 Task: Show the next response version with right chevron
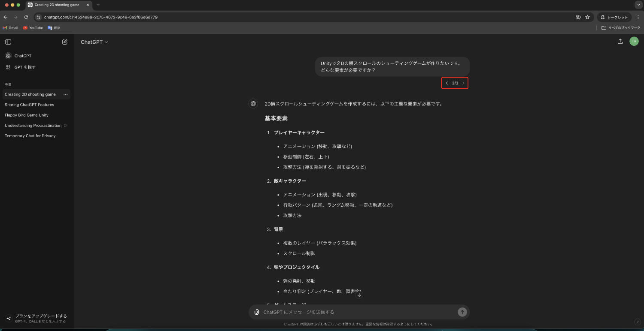point(463,83)
